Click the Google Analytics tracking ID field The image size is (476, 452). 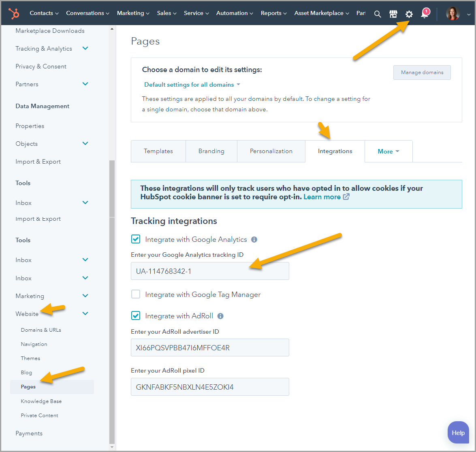pos(210,271)
